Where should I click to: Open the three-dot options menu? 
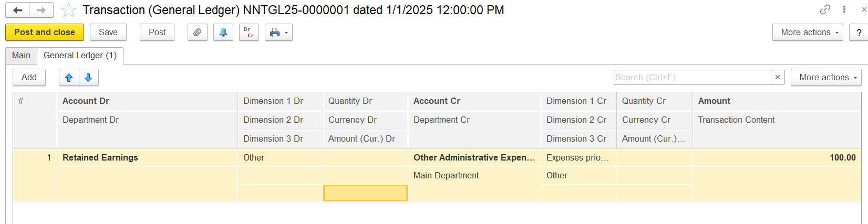(x=844, y=9)
